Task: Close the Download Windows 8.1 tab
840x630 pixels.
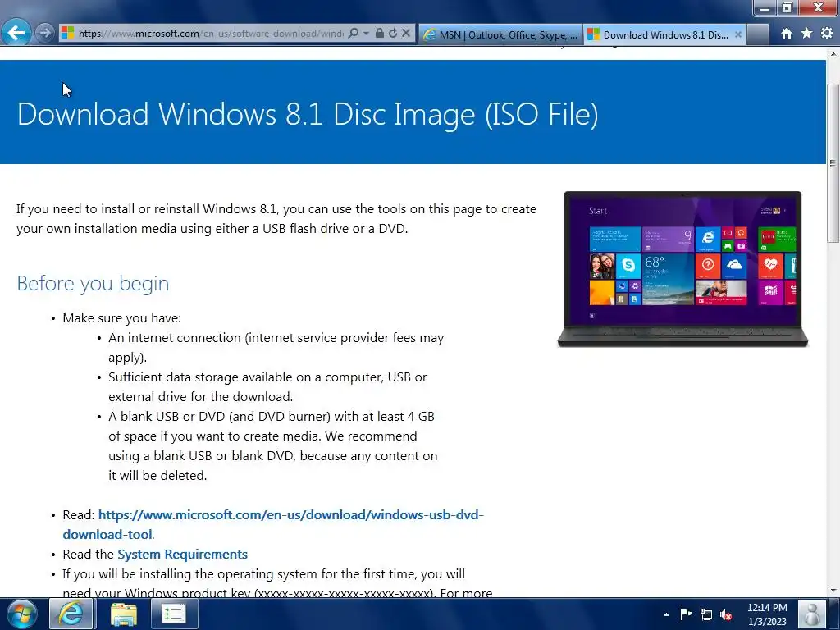Action: point(738,34)
